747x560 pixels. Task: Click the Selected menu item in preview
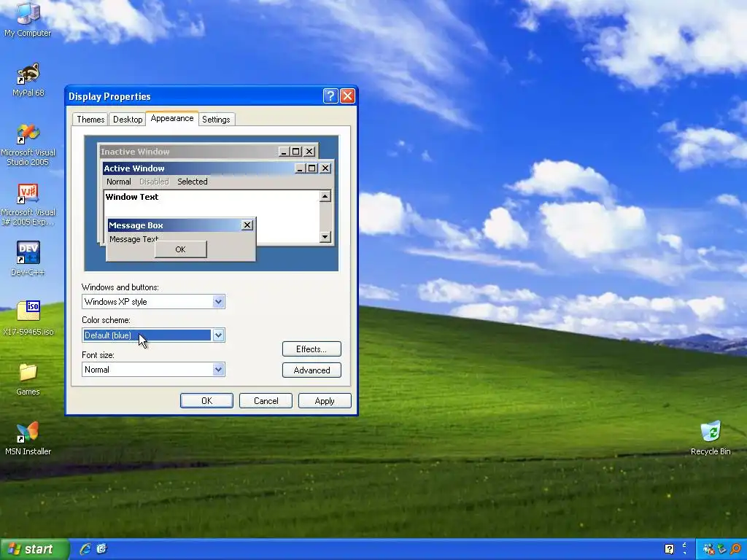click(x=193, y=182)
